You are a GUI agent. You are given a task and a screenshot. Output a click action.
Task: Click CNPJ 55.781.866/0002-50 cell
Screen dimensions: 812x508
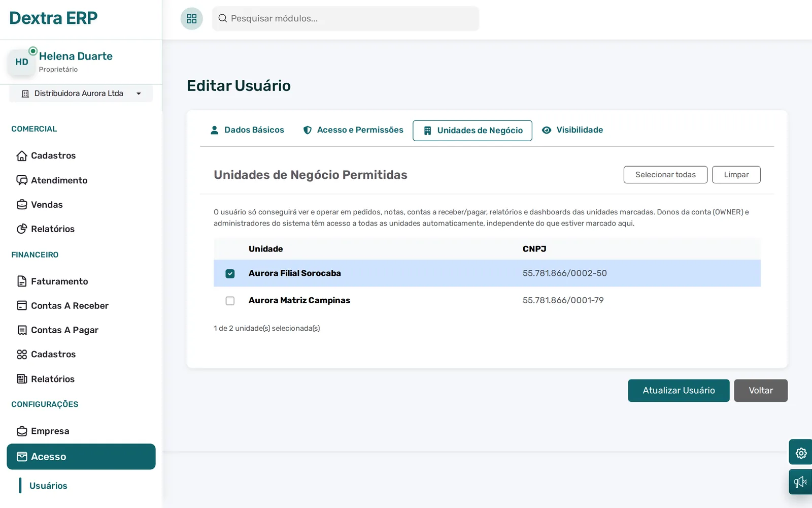click(565, 273)
